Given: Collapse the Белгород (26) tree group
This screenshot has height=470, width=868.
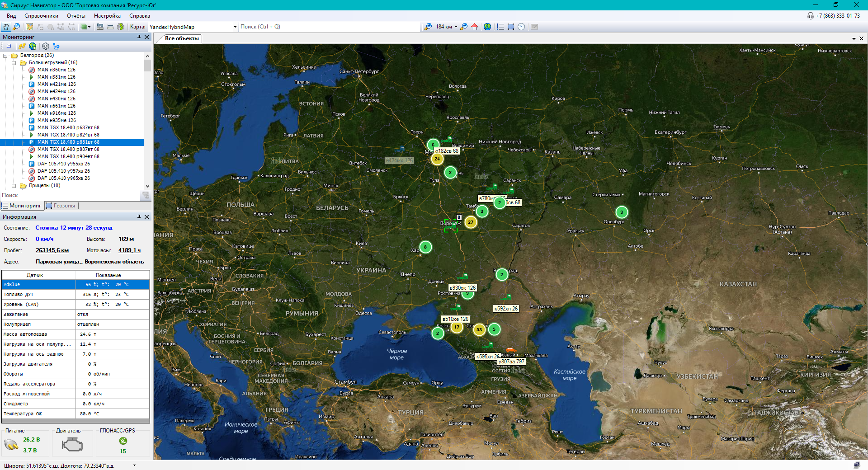Looking at the screenshot, I should [5, 56].
